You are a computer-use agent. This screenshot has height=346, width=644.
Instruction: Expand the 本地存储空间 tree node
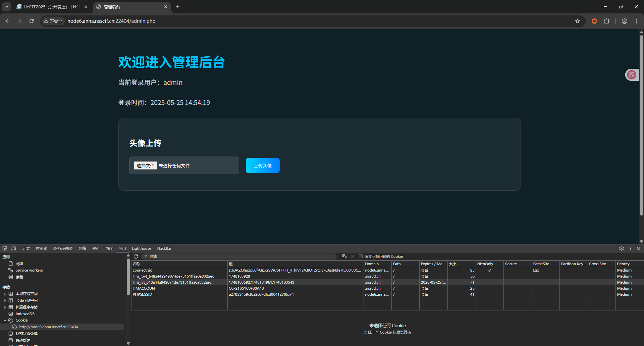click(5, 294)
